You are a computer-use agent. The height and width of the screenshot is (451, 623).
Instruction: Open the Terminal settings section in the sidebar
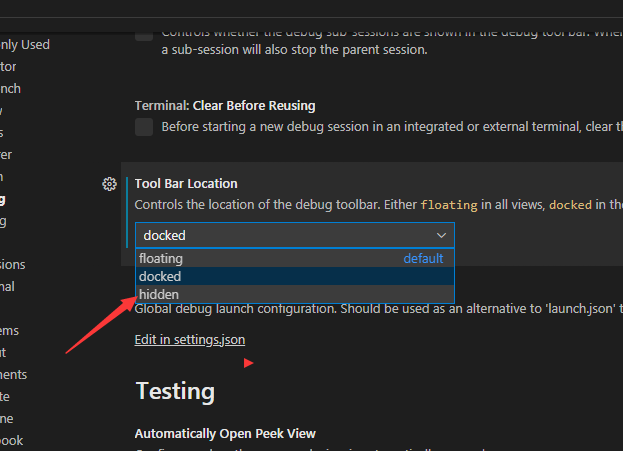coord(8,286)
